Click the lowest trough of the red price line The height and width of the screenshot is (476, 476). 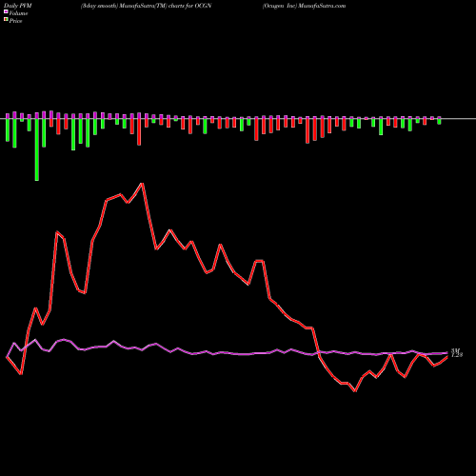pyautogui.click(x=355, y=391)
